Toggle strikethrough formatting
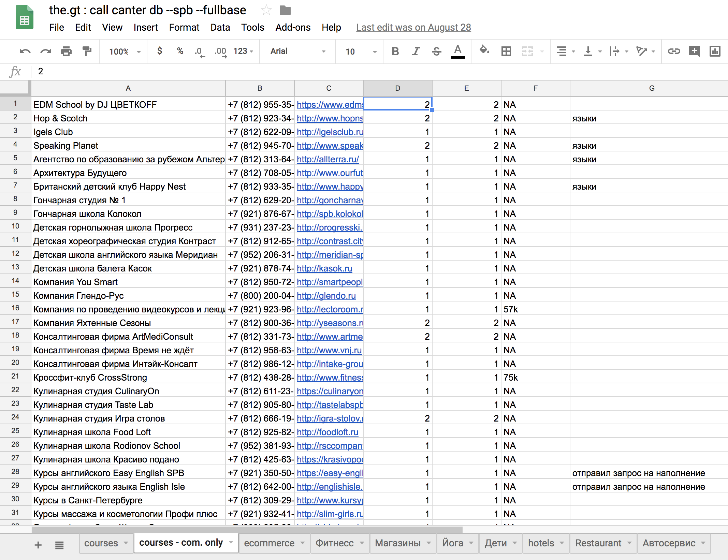Image resolution: width=728 pixels, height=560 pixels. coord(436,51)
